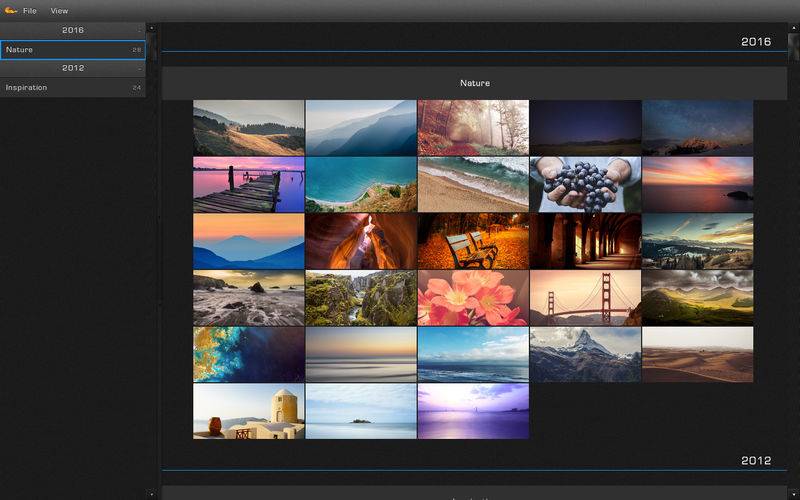
Task: Open the park benches in autumn leaves photo
Action: [x=473, y=241]
